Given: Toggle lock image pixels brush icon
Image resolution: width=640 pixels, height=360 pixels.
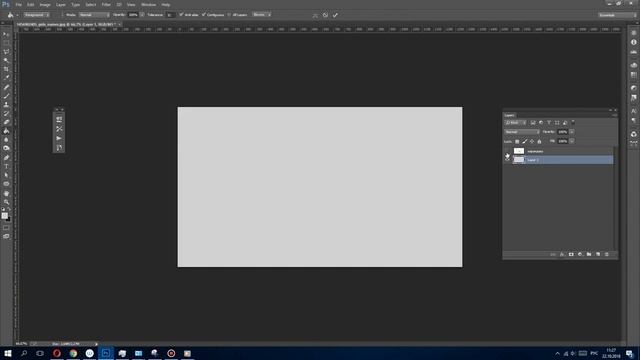Looking at the screenshot, I should click(524, 141).
